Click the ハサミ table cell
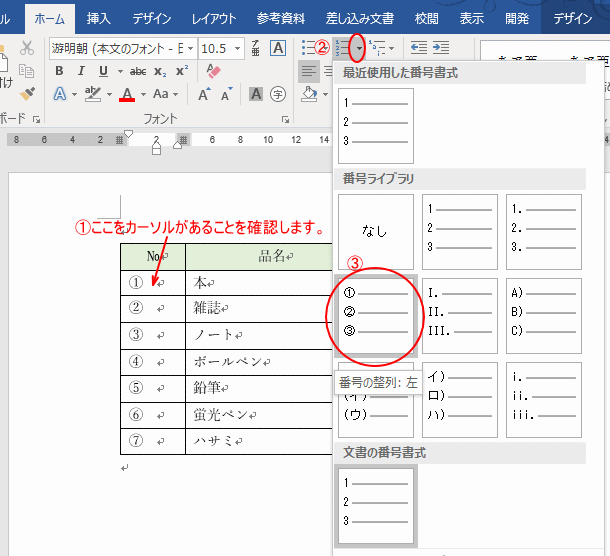This screenshot has height=556, width=610. click(259, 442)
